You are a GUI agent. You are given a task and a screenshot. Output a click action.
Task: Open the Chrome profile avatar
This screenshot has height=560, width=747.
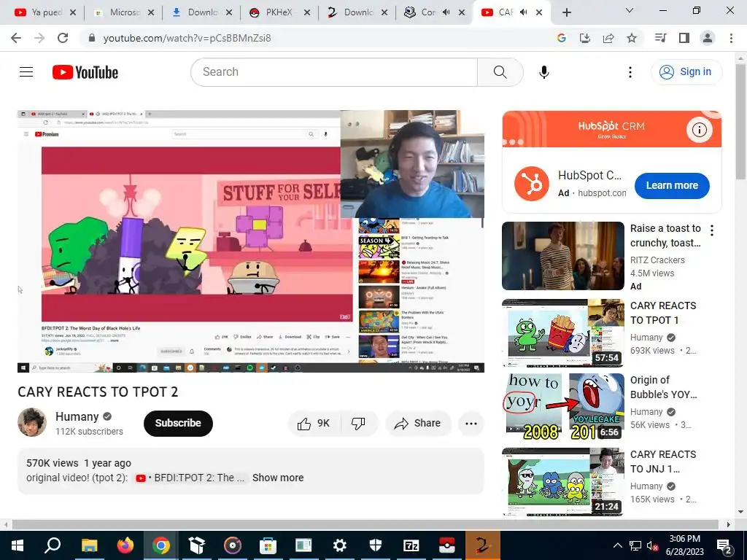(x=708, y=38)
